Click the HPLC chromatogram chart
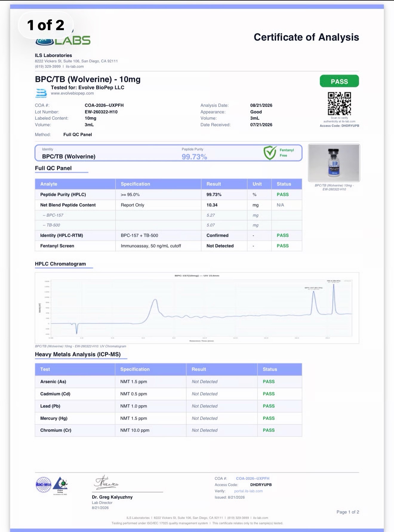Image resolution: width=394 pixels, height=532 pixels. tap(197, 308)
